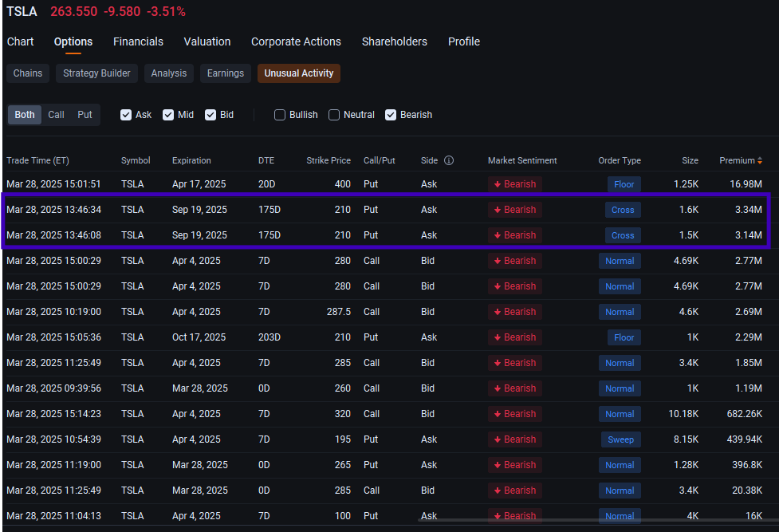This screenshot has height=532, width=779.
Task: Click the Call/Put column header
Action: 379,160
